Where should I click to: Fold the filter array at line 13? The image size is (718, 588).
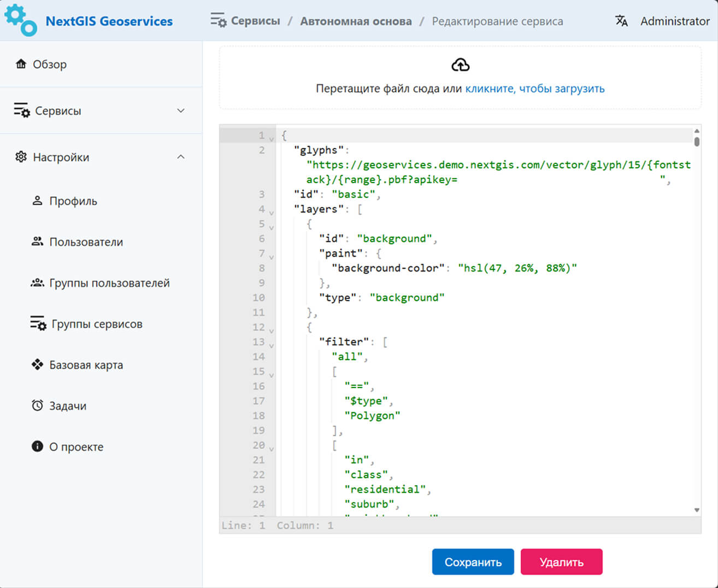click(x=272, y=345)
